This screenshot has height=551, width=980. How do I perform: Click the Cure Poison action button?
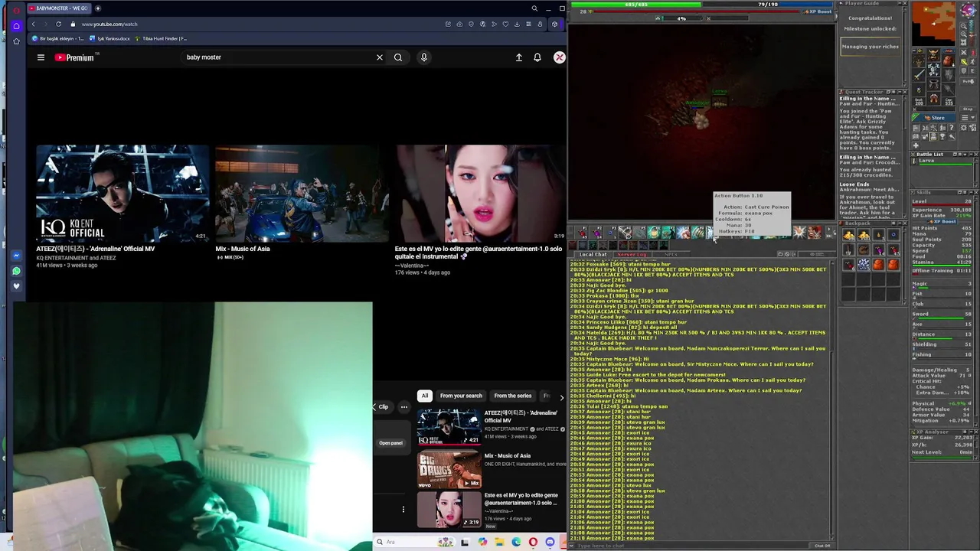point(710,232)
